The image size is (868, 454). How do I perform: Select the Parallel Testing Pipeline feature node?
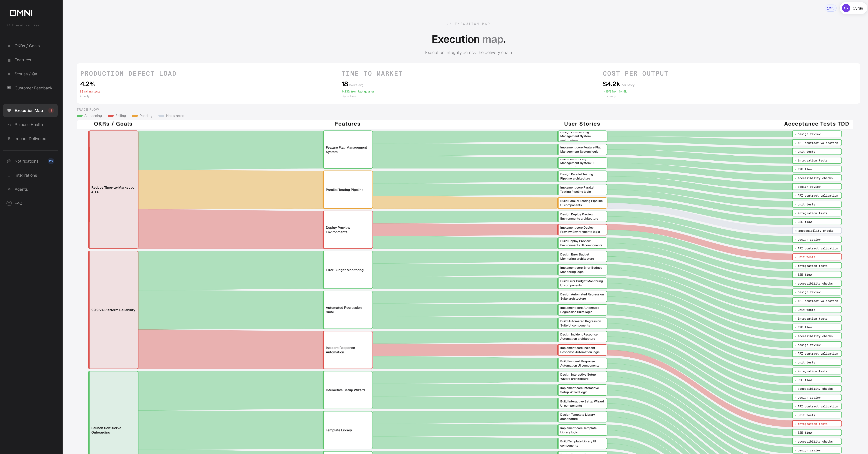click(348, 190)
